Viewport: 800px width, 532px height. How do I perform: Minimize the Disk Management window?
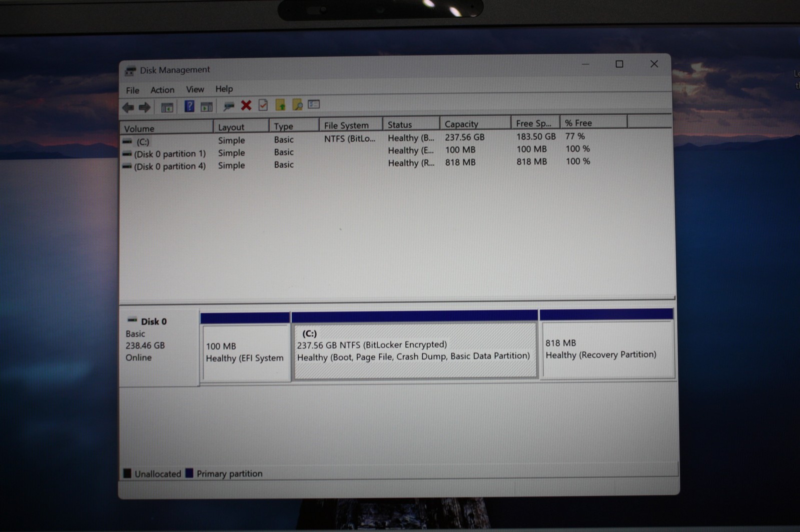coord(585,64)
